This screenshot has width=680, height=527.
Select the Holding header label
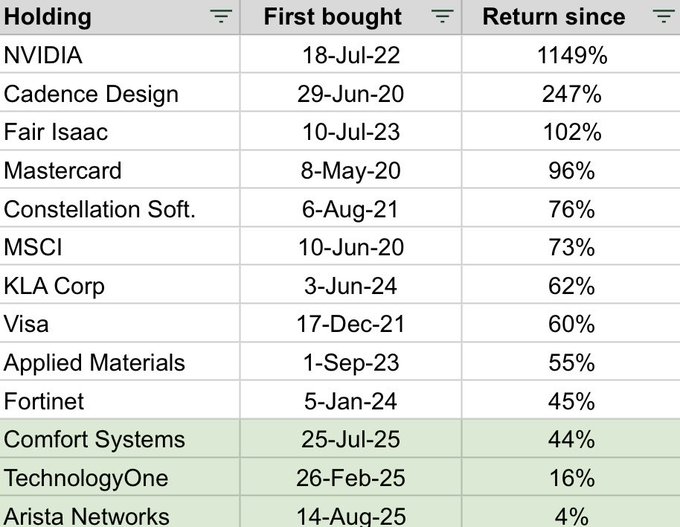(x=48, y=17)
